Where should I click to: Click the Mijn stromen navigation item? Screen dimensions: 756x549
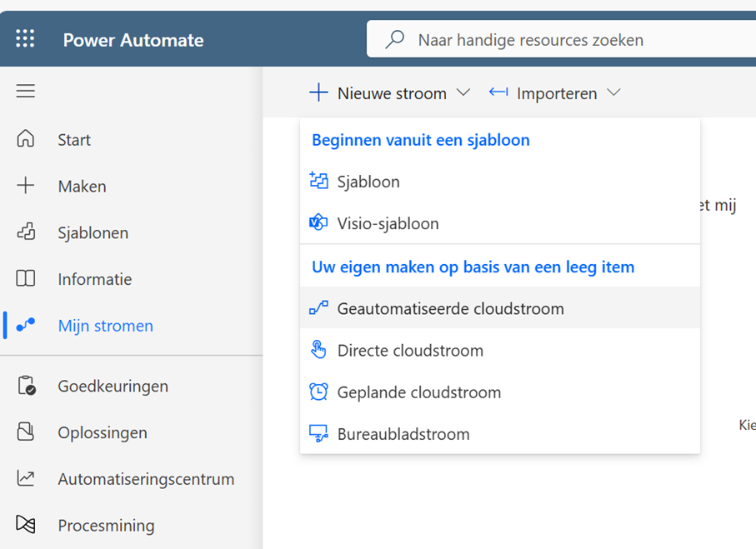(105, 326)
